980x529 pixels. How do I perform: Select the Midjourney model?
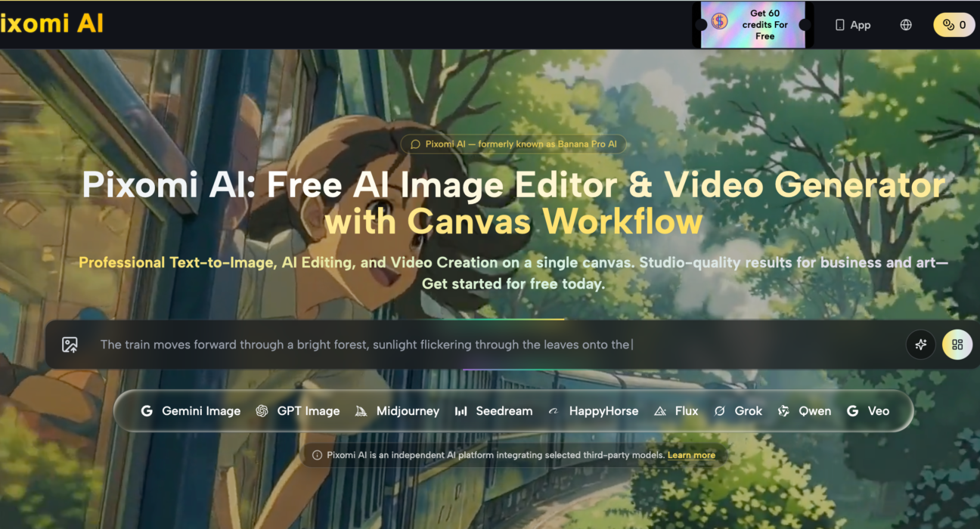pos(398,411)
